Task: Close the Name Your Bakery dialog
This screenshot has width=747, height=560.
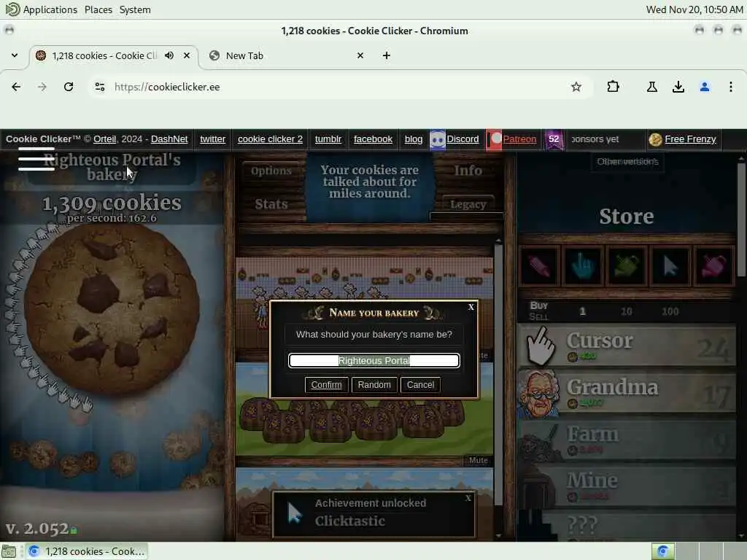Action: pos(471,307)
